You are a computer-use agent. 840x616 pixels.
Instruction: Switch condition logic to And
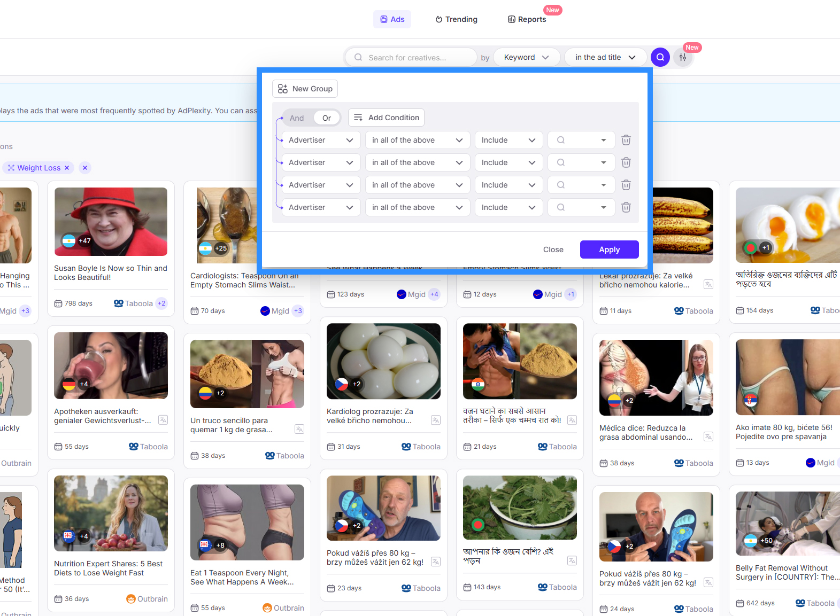(297, 118)
